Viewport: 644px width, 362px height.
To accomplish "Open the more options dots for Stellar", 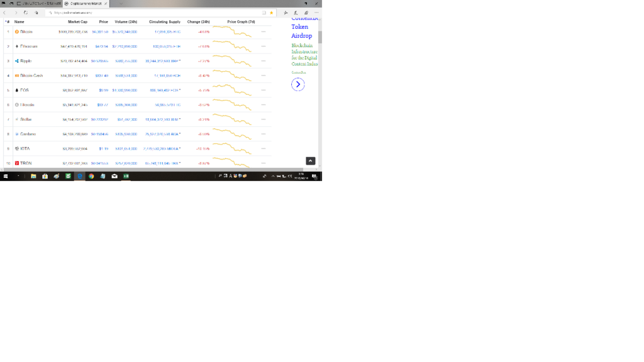I will pyautogui.click(x=264, y=119).
